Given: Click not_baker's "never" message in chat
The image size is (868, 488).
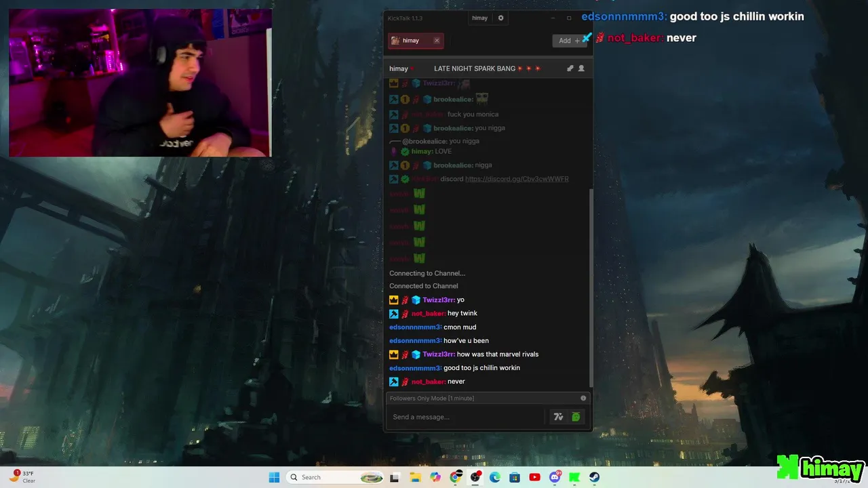Looking at the screenshot, I should pos(456,382).
